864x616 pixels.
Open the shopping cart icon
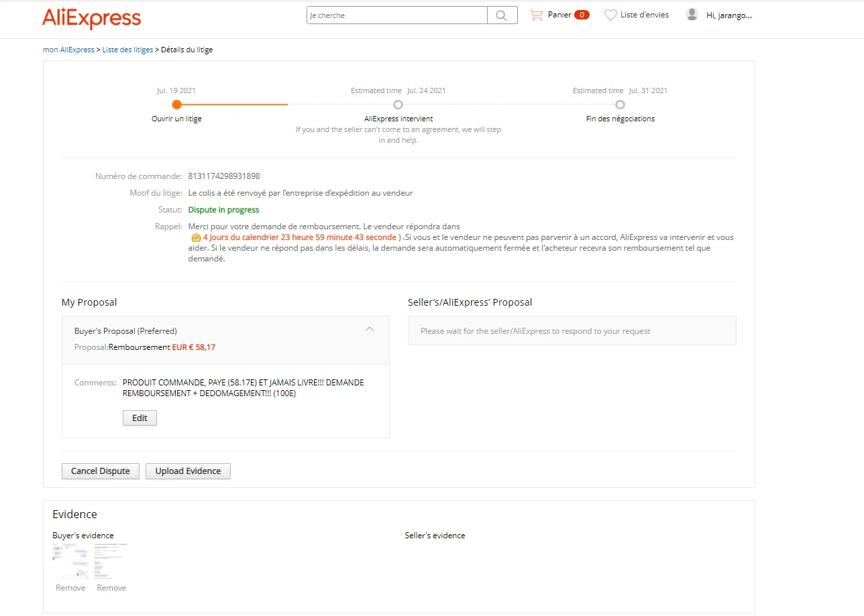tap(536, 15)
